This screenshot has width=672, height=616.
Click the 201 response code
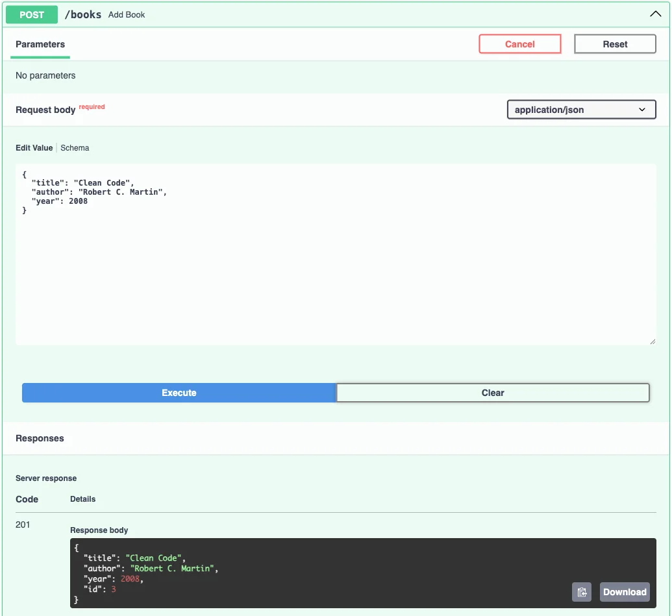pos(23,524)
